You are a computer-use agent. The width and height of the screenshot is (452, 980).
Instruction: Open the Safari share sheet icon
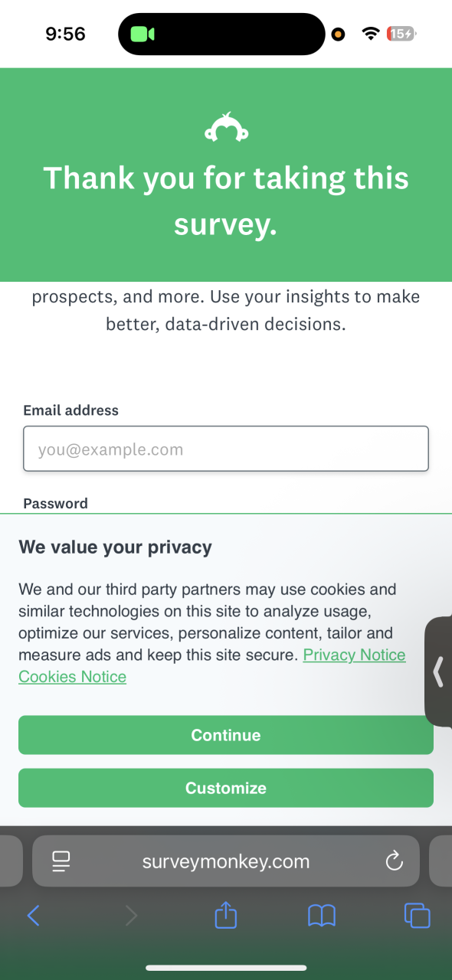pos(226,914)
